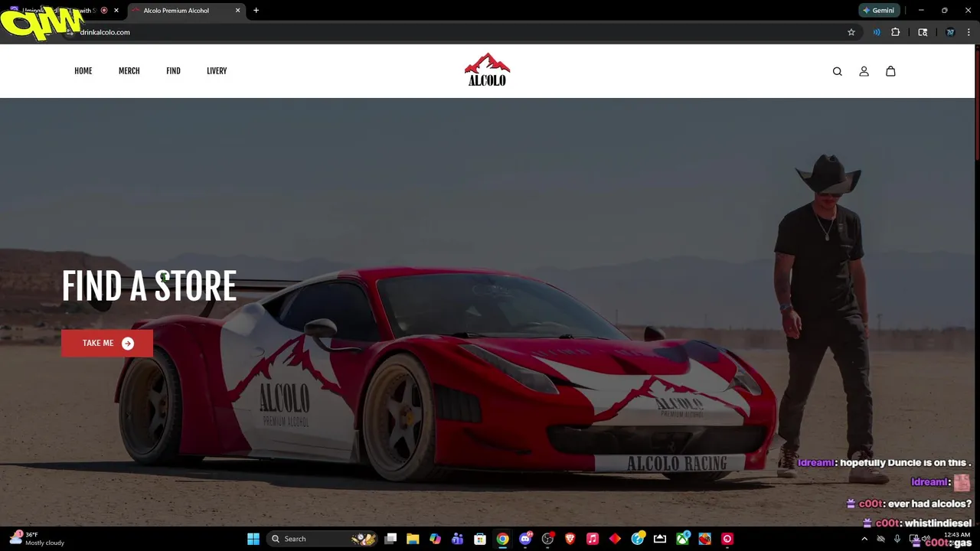The width and height of the screenshot is (980, 551).
Task: Open Gemini in Chrome
Action: pos(879,11)
